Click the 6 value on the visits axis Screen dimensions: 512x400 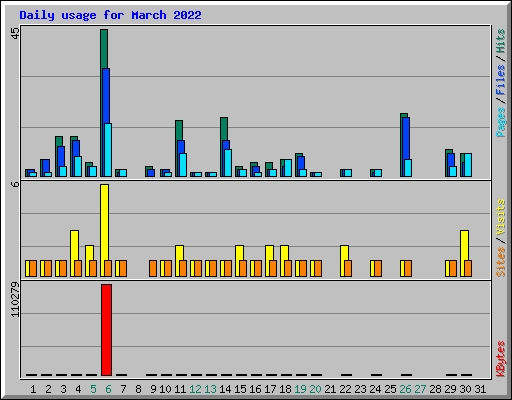[x=15, y=184]
